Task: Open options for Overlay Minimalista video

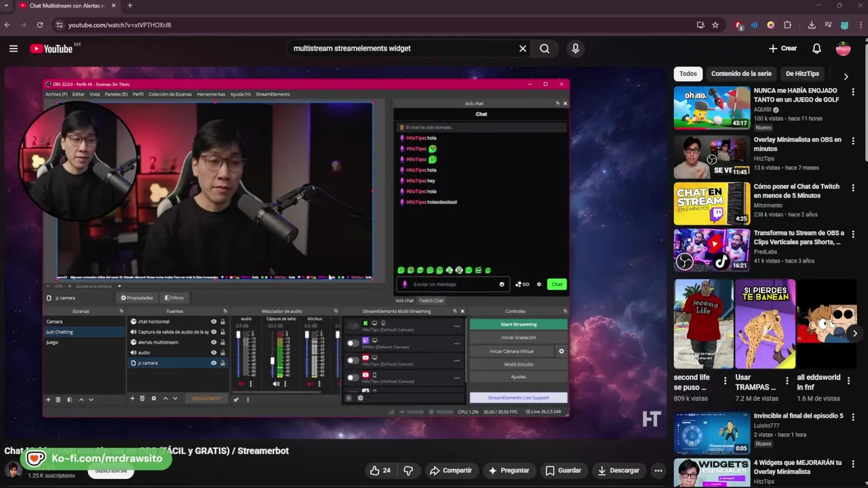Action: click(853, 140)
